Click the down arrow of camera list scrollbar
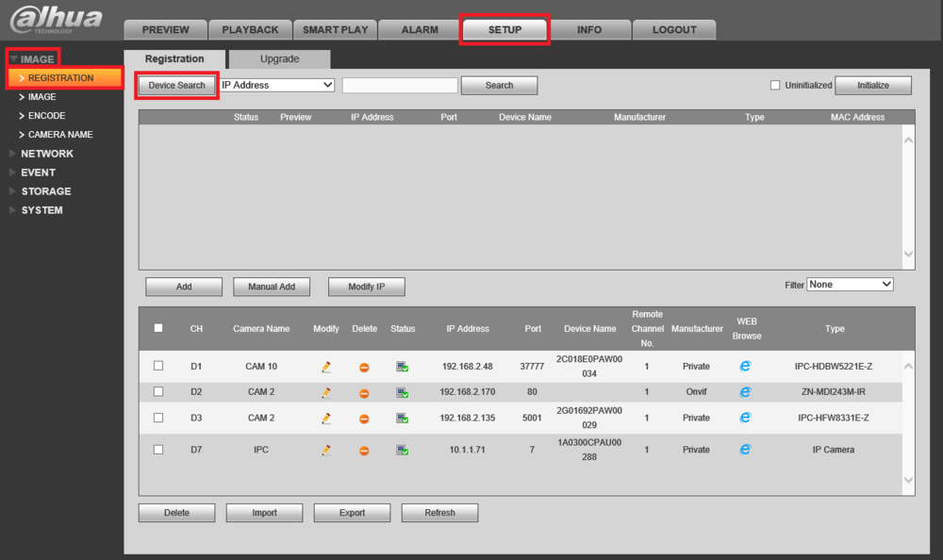The width and height of the screenshot is (943, 560). pos(909,480)
